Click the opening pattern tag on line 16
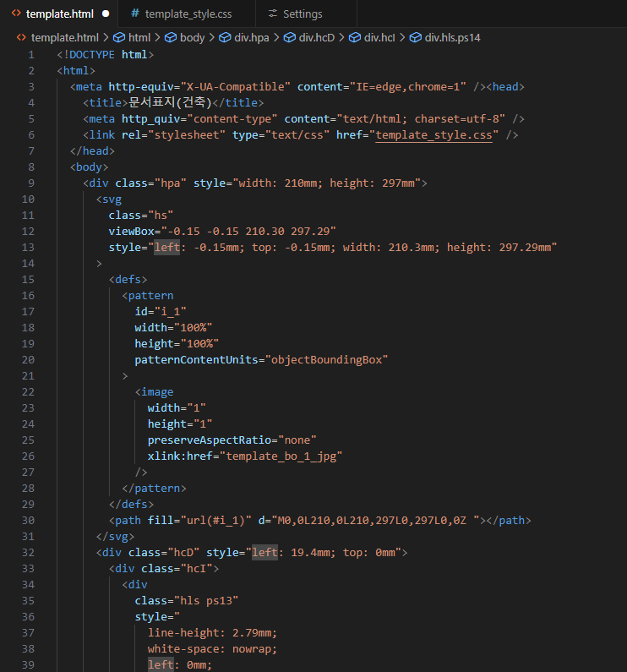This screenshot has width=627, height=672. click(x=147, y=296)
